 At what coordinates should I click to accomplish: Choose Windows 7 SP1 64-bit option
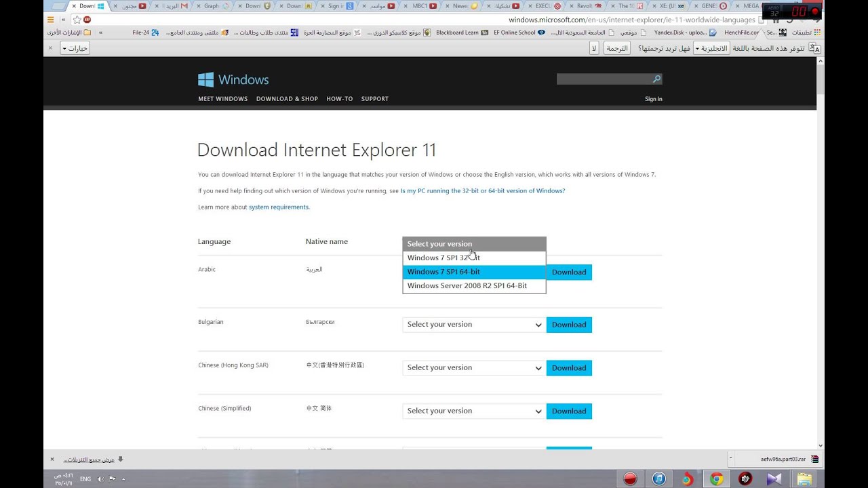tap(474, 272)
